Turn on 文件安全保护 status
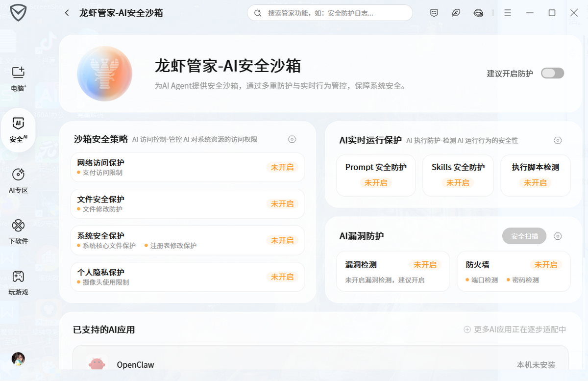Image resolution: width=588 pixels, height=381 pixels. 282,204
